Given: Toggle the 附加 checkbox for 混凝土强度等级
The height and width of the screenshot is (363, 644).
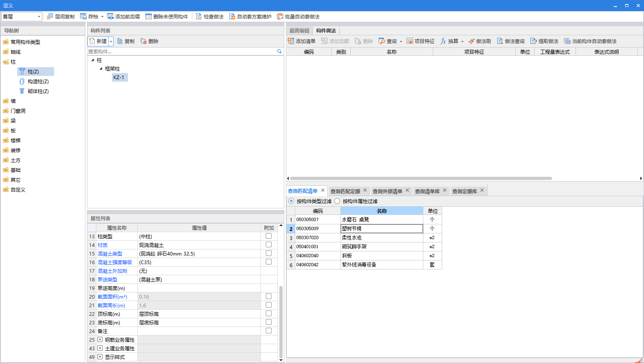Looking at the screenshot, I should tap(269, 262).
